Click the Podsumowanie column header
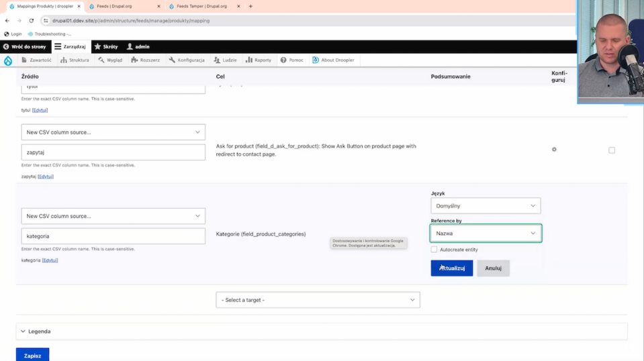644x361 pixels. [451, 76]
